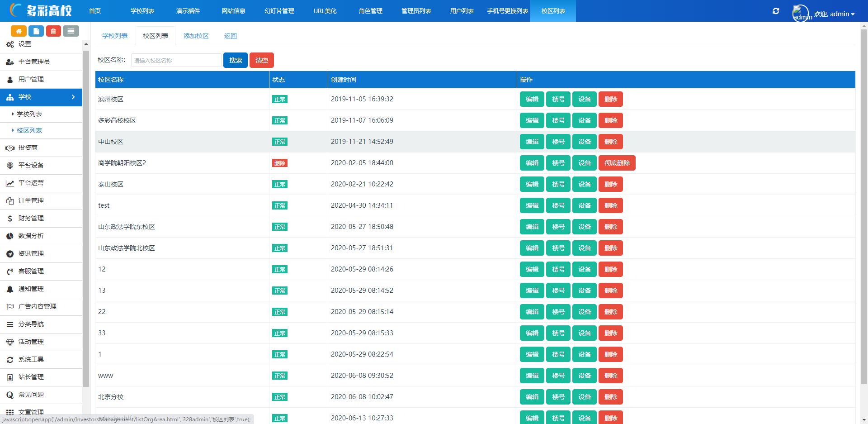Click the admin avatar image
868x424 pixels.
pyautogui.click(x=801, y=13)
